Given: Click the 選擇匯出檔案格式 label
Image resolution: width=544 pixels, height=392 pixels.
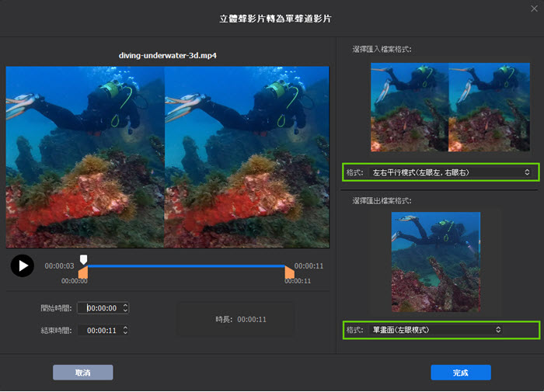Looking at the screenshot, I should point(382,201).
